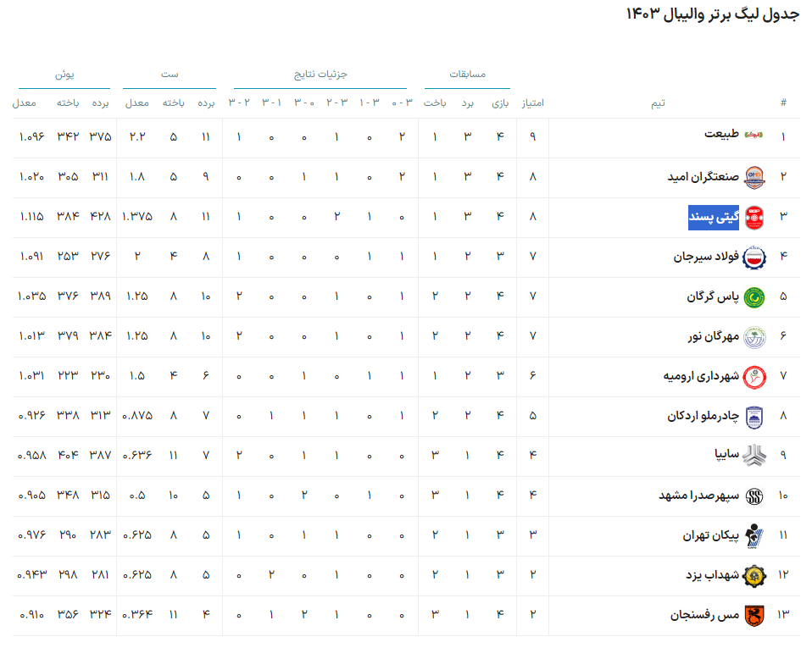The width and height of the screenshot is (812, 648).
Task: Click the ست group header
Action: coord(170,75)
